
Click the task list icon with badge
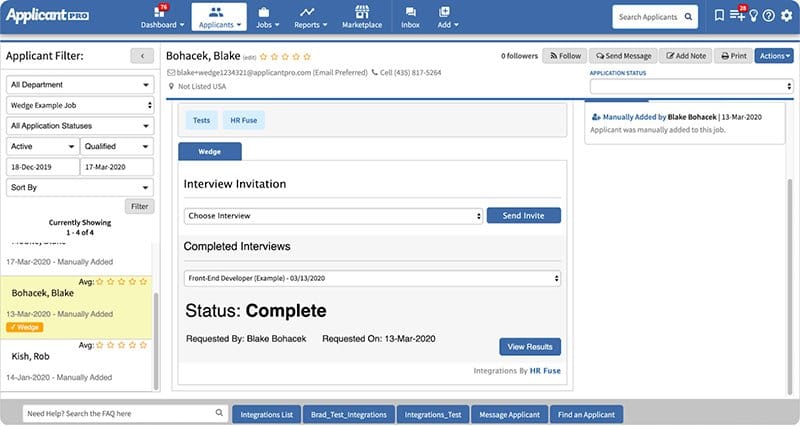737,16
